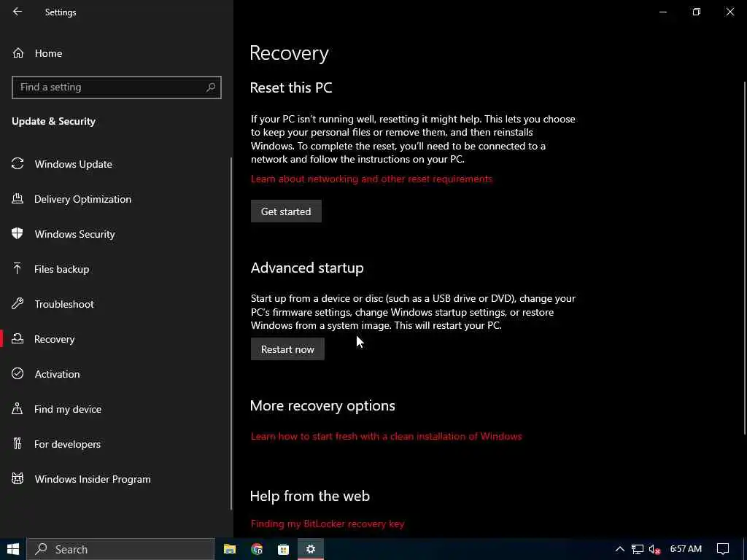Screen dimensions: 747x560
Task: Click the Restart now button
Action: click(287, 349)
